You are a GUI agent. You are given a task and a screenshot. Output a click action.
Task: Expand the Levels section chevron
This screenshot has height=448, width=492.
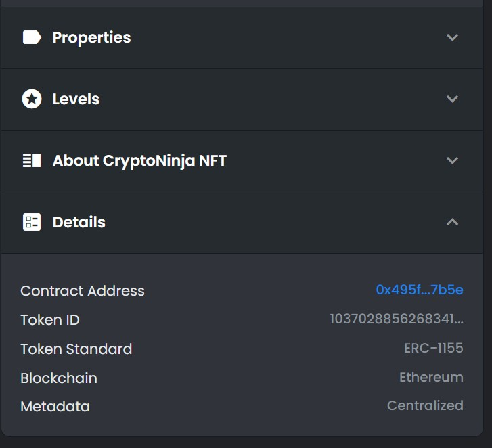452,99
